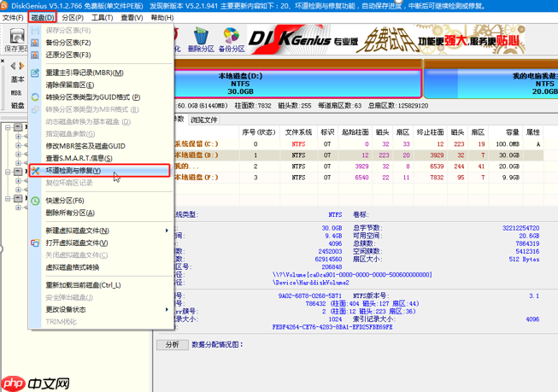Click the 删除分区 trash can toolbar icon
558x392 pixels.
(201, 36)
